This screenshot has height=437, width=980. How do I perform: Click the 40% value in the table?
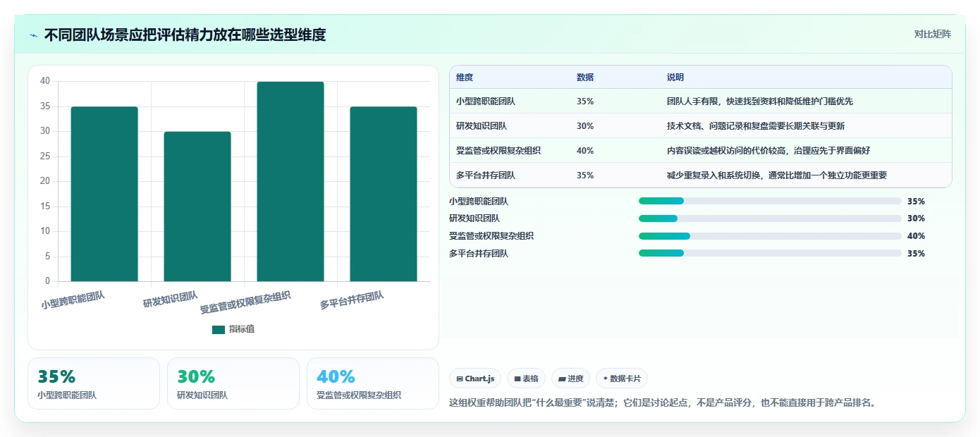click(585, 151)
